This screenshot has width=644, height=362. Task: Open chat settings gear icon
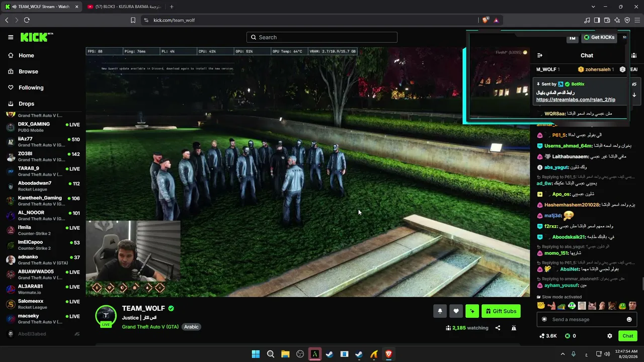tap(610, 336)
